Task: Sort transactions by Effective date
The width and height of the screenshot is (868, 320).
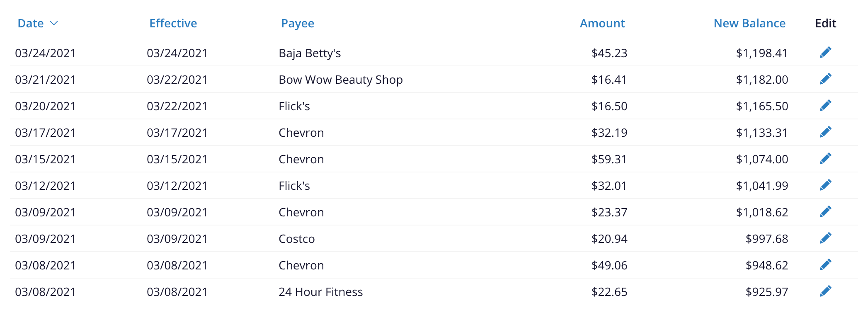Action: [x=173, y=24]
